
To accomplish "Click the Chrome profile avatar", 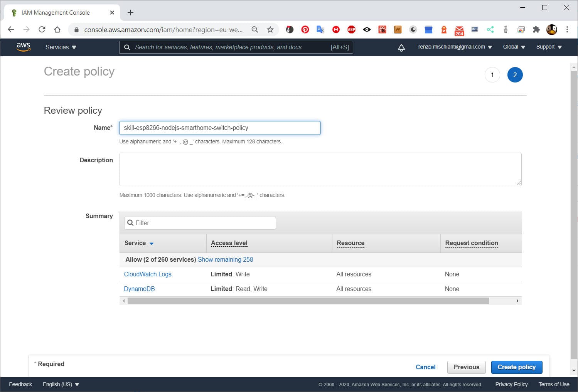I will coord(552,29).
